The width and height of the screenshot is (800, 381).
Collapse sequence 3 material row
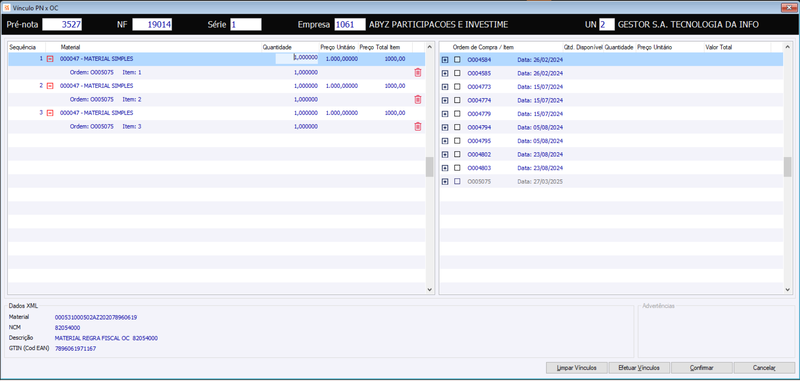(x=50, y=113)
